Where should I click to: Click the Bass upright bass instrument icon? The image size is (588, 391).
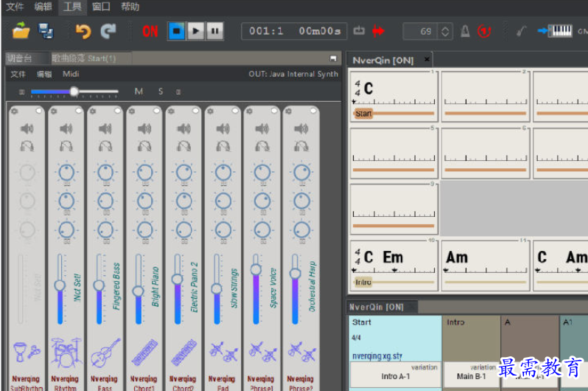105,353
